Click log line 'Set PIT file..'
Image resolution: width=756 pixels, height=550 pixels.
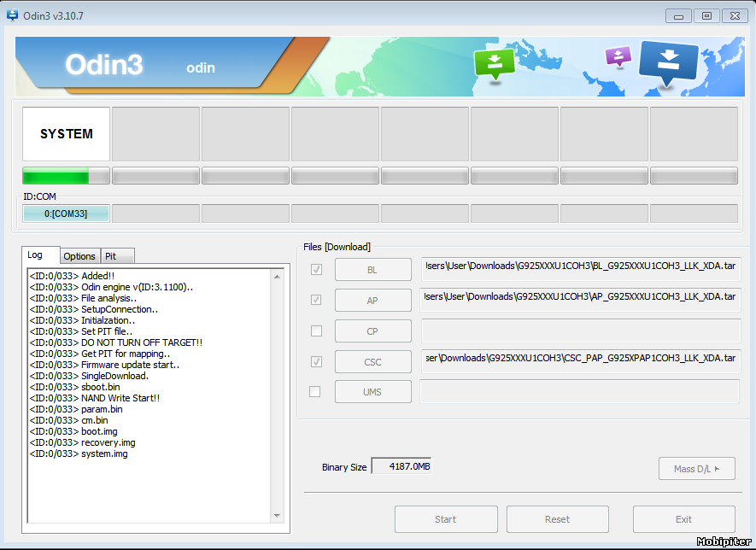(81, 331)
